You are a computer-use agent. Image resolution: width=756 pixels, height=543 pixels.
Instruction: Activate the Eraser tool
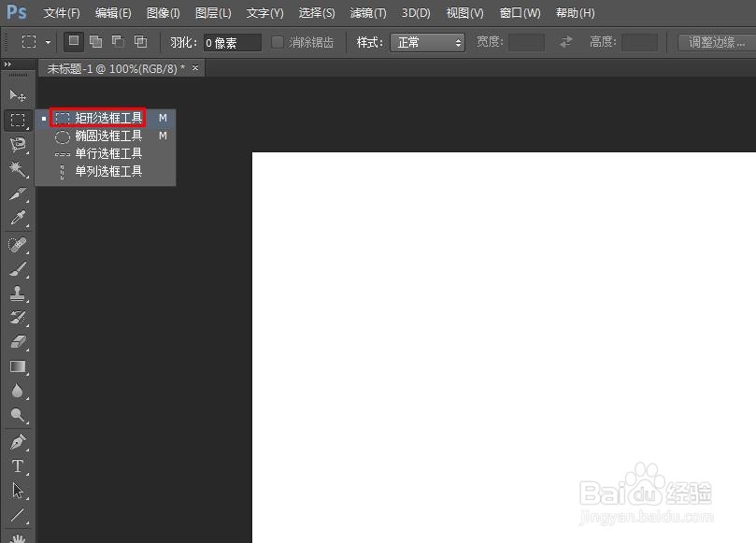17,342
